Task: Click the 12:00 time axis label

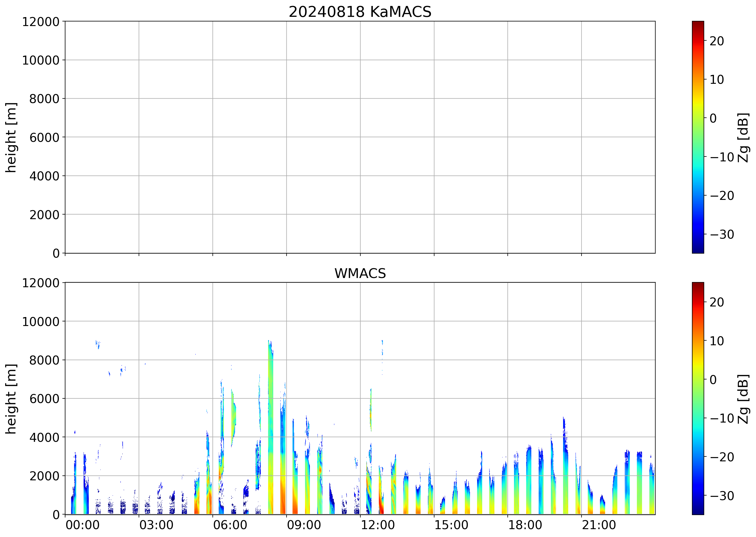Action: [x=377, y=525]
